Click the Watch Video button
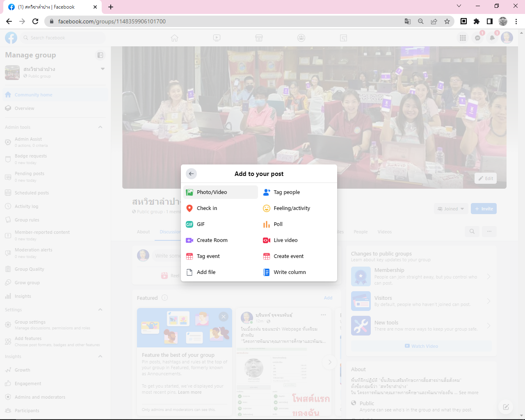 421,346
